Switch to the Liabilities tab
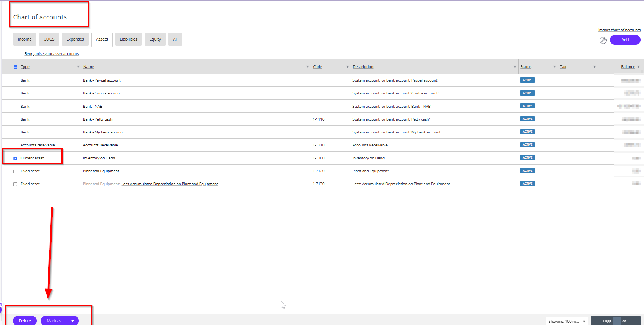Screen dimensions: 644x325 click(x=128, y=39)
